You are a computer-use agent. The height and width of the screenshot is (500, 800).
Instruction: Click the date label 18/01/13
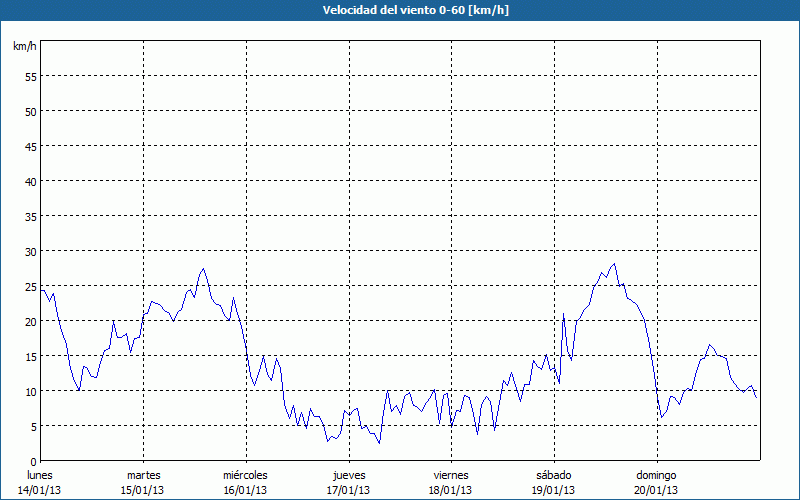click(x=451, y=490)
